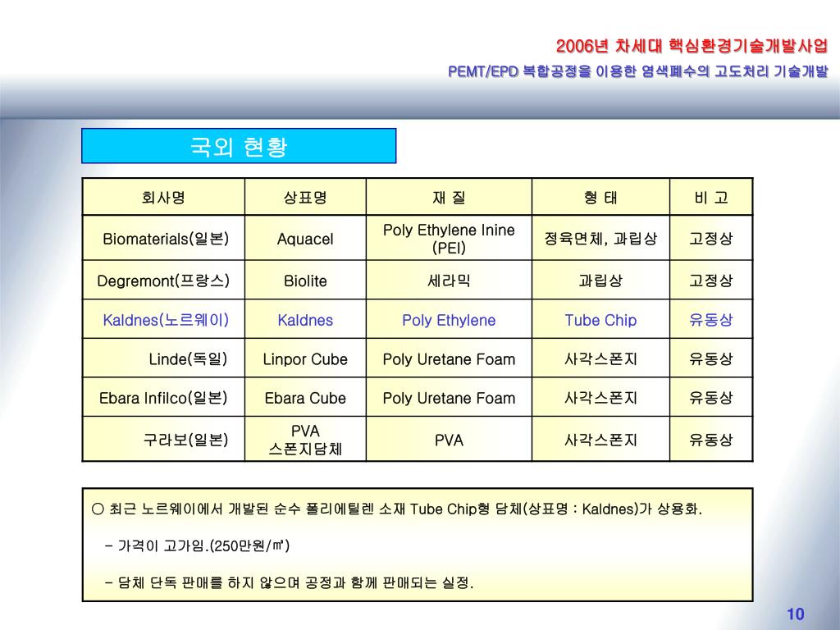Click the '형 태' column header

click(600, 198)
